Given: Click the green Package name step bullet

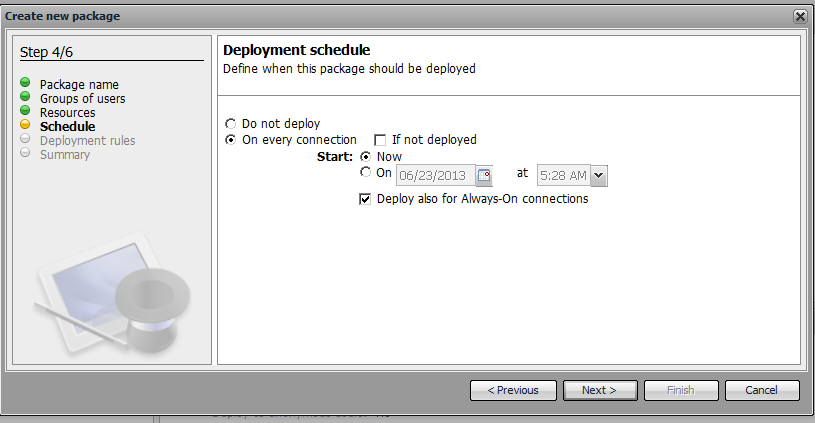Looking at the screenshot, I should pyautogui.click(x=25, y=84).
